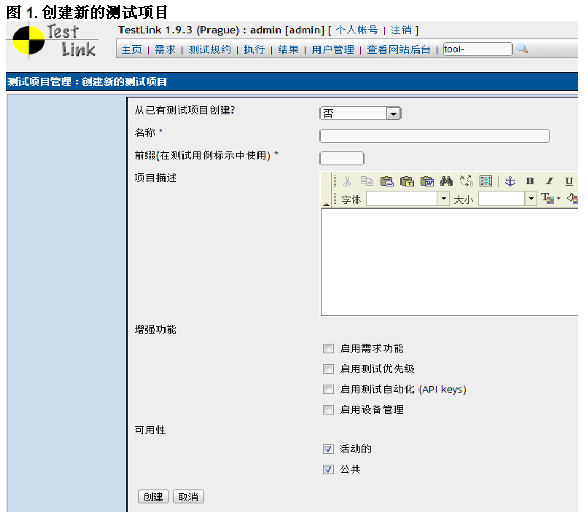The image size is (588, 519).
Task: Click the Paste clipboard icon
Action: pos(387,182)
